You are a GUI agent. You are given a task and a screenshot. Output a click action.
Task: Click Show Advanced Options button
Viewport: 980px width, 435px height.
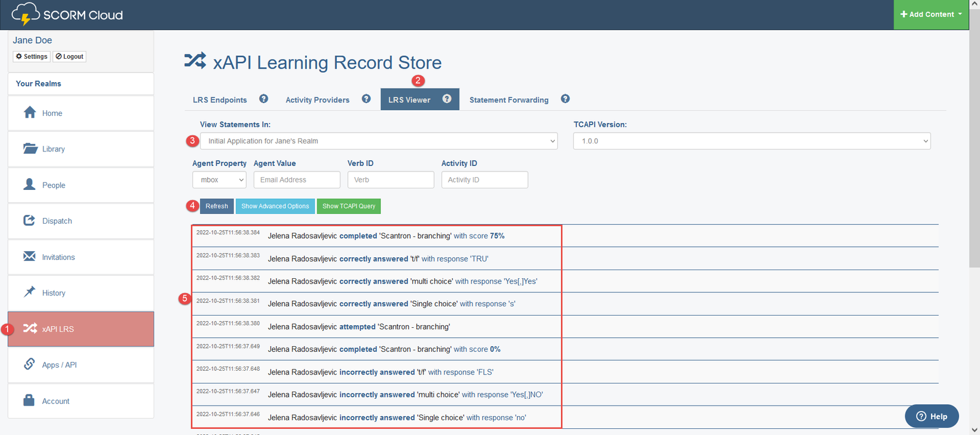(275, 206)
